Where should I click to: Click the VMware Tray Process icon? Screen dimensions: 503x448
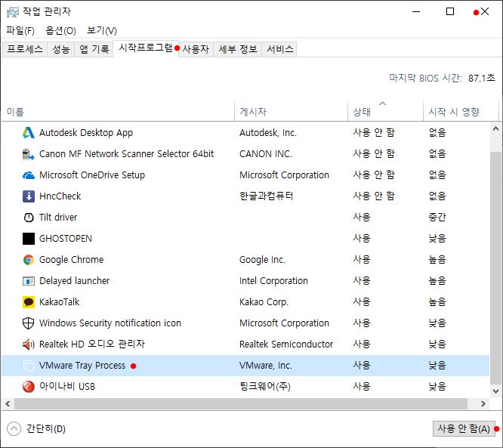(x=29, y=366)
